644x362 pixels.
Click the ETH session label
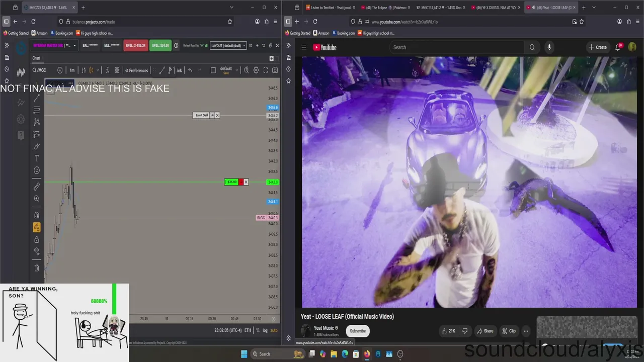tap(248, 330)
